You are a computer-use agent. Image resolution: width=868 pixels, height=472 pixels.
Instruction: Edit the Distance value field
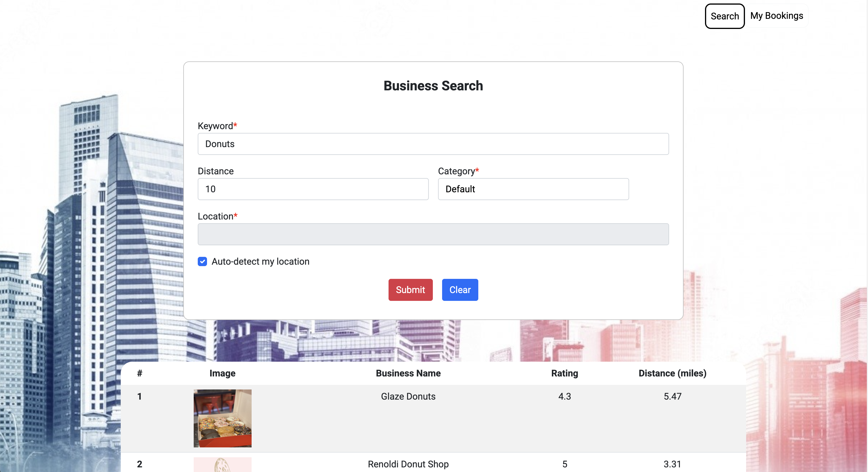click(313, 189)
